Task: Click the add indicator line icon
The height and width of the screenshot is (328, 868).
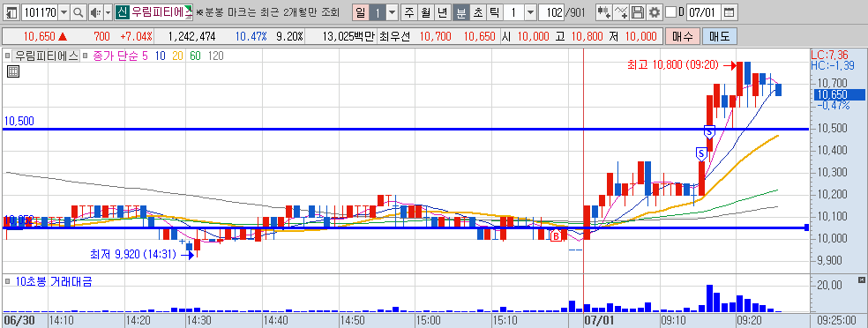Action: (x=622, y=11)
